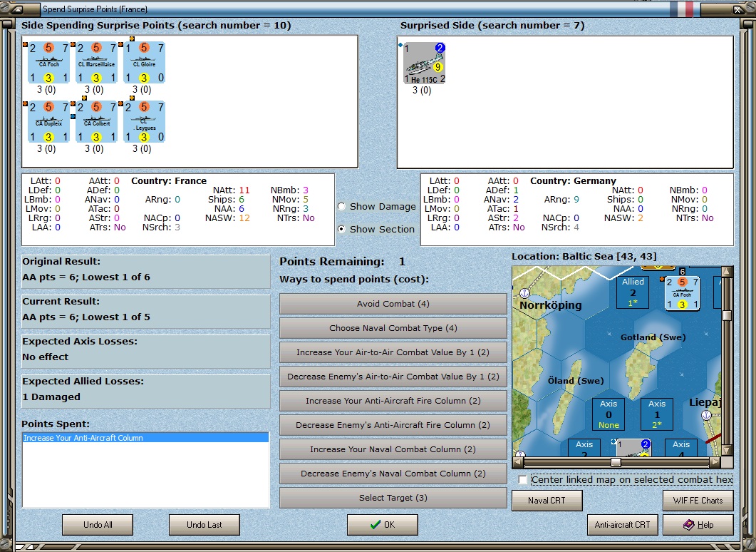Click France 'NAtt: 11' value
This screenshot has width=756, height=552.
[x=232, y=190]
